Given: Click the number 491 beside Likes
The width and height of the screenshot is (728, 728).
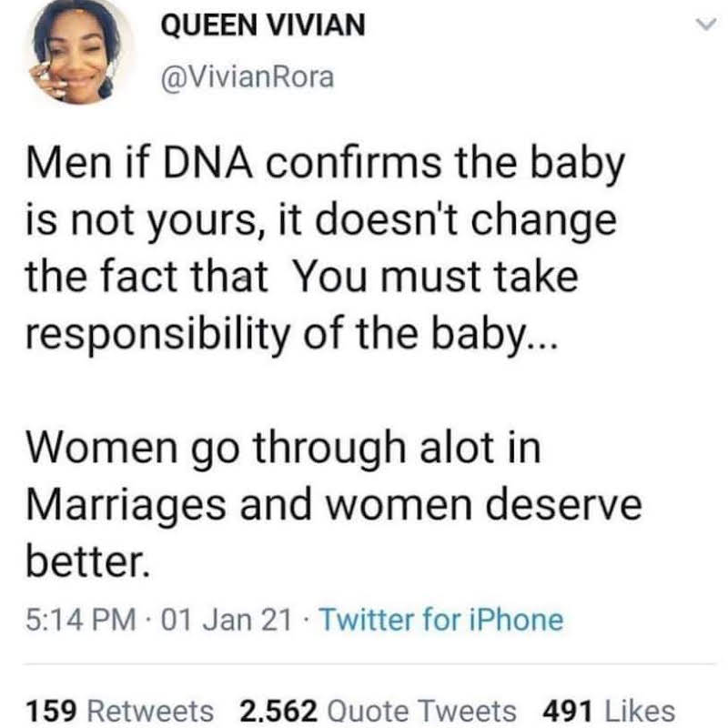Looking at the screenshot, I should (x=568, y=711).
